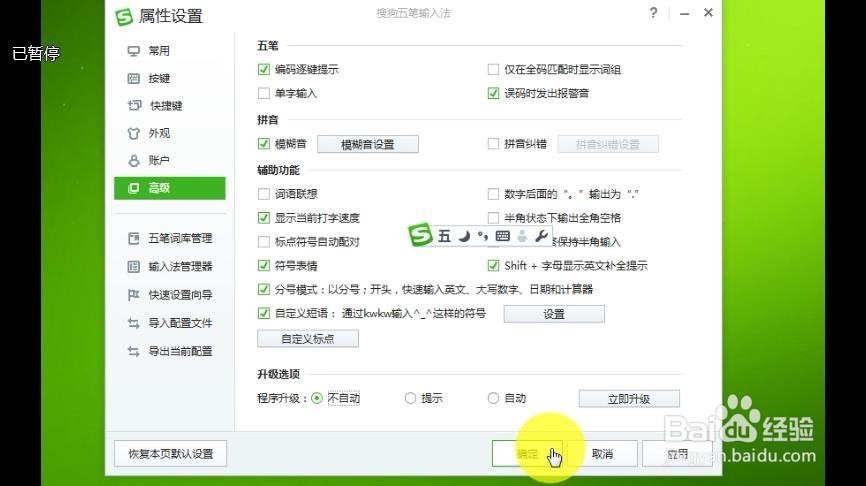
Task: Enable 单字输入 checkbox
Action: [263, 93]
